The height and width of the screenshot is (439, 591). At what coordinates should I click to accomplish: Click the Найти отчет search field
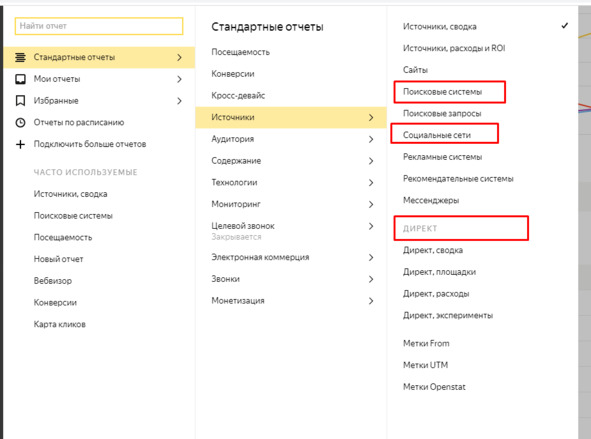(x=99, y=26)
